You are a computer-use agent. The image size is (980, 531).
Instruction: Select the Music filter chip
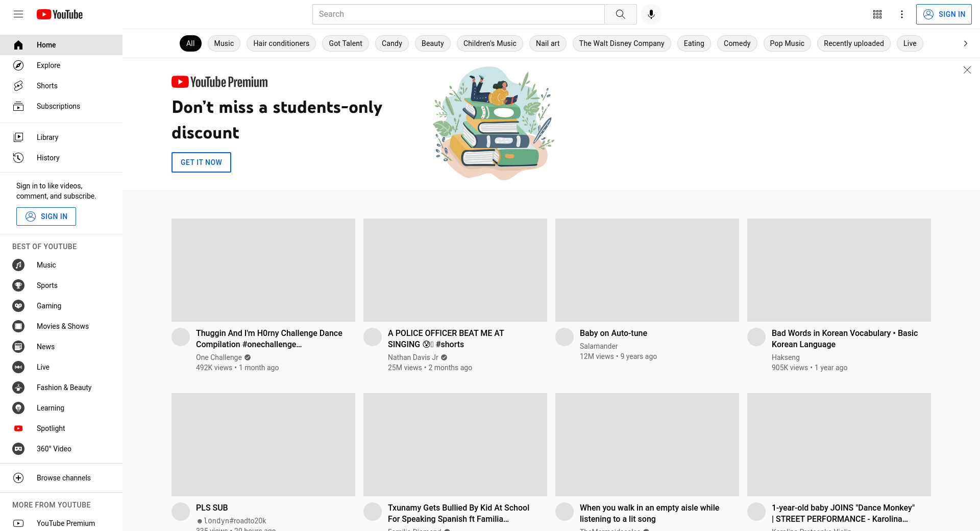[224, 43]
